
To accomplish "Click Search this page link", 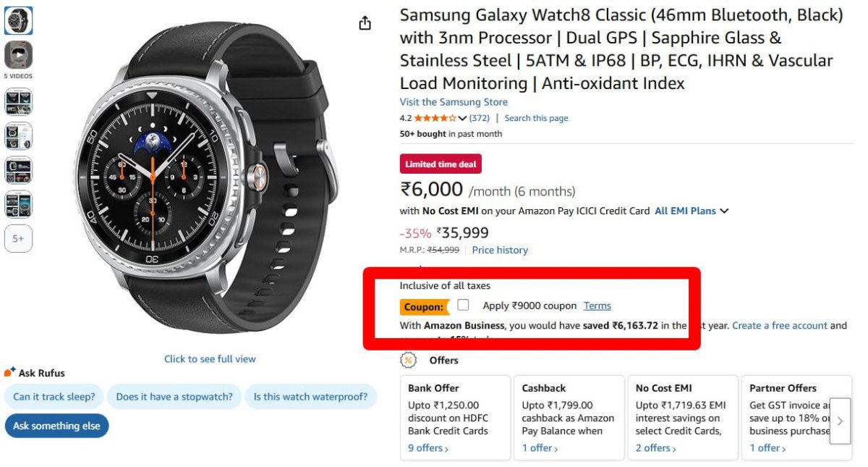I will [536, 118].
